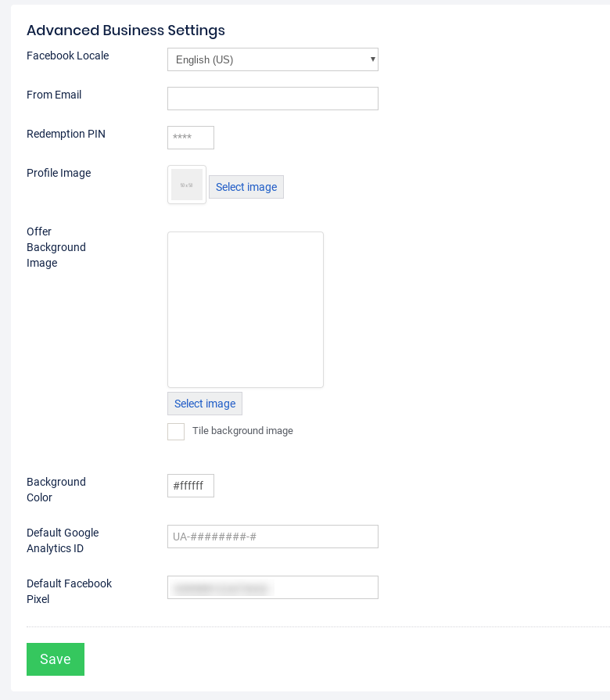Open the Facebook Locale dropdown
The width and height of the screenshot is (610, 700).
click(x=272, y=59)
